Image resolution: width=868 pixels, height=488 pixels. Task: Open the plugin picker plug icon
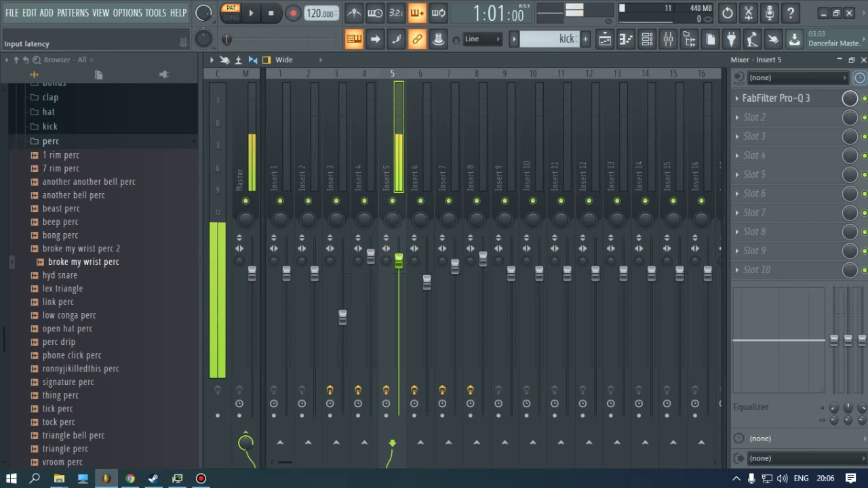coord(731,39)
